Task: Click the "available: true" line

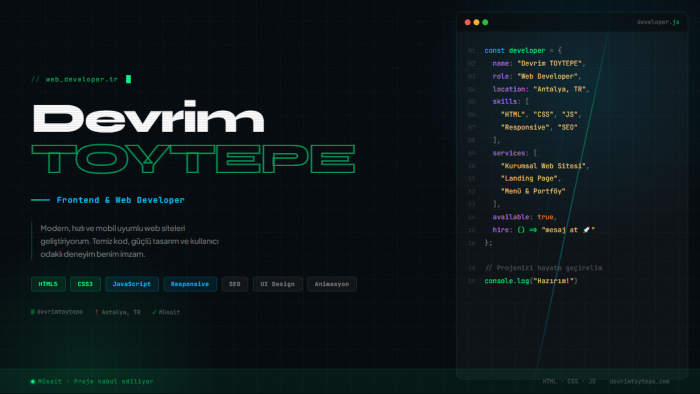Action: point(525,217)
